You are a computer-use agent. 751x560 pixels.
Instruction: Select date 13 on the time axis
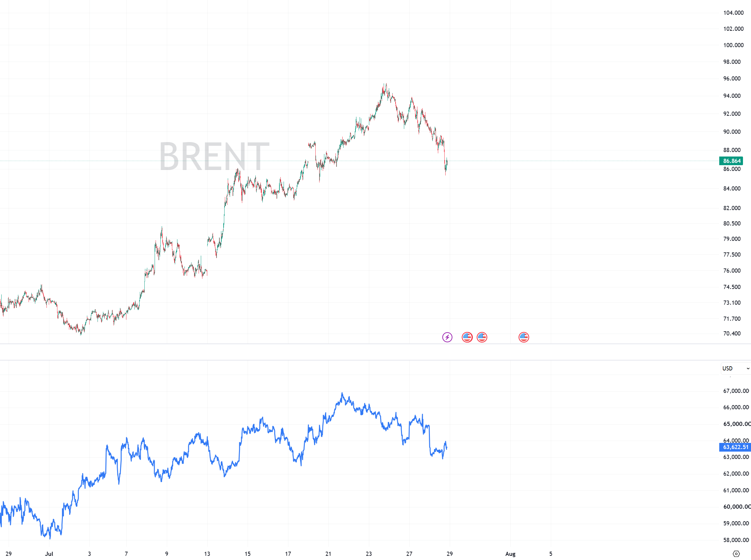(207, 554)
